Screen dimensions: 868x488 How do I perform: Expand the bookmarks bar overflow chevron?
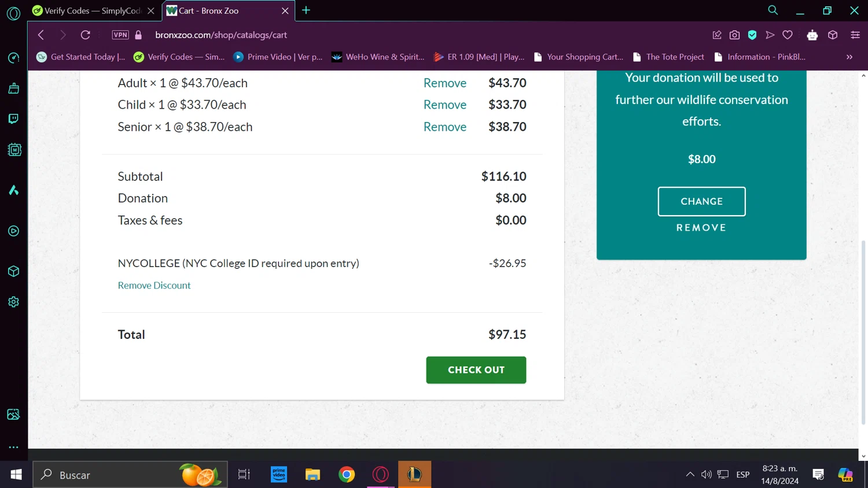click(x=849, y=57)
